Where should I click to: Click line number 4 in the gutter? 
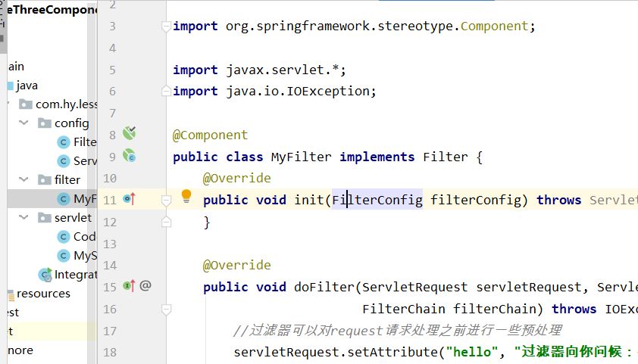point(113,48)
